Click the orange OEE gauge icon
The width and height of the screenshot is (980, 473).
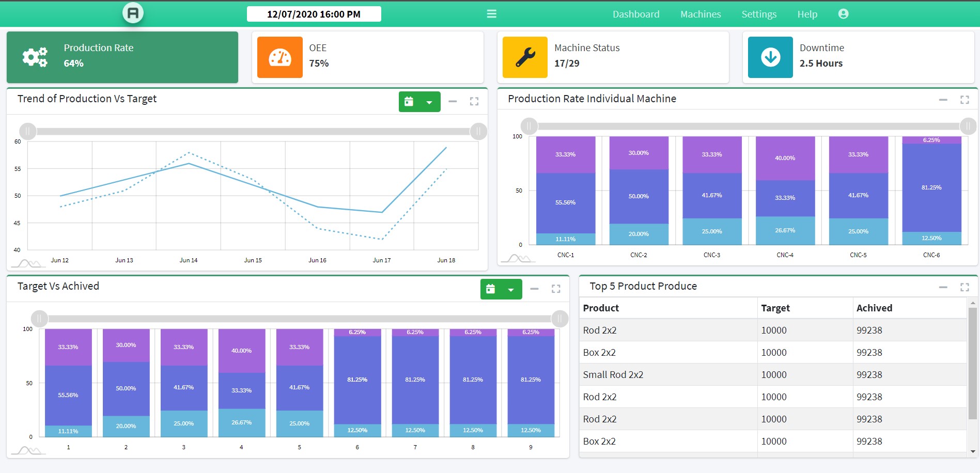click(x=279, y=57)
